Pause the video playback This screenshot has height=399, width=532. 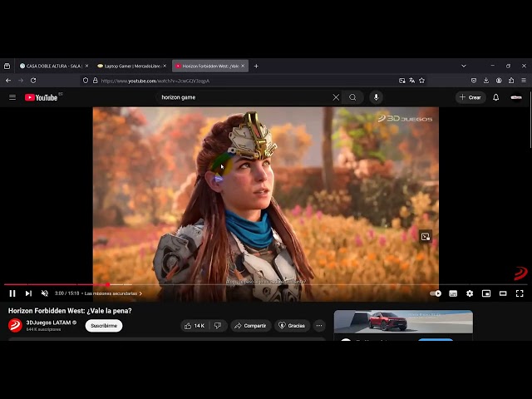coord(12,293)
